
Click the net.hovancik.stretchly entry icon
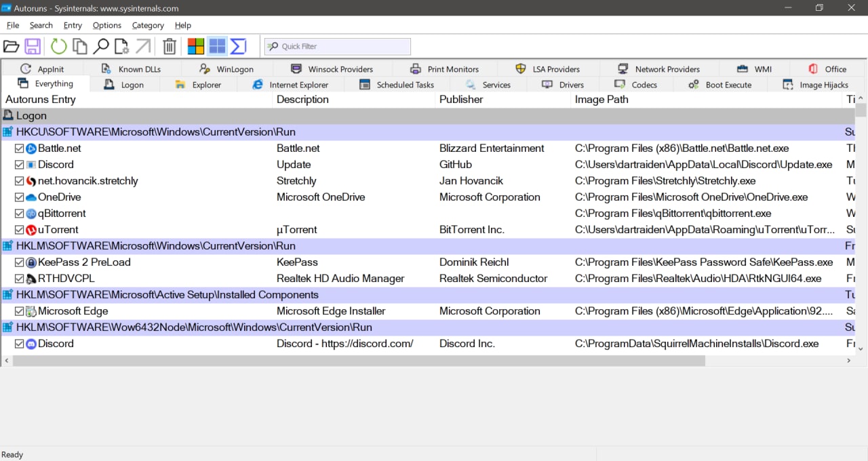[x=31, y=181]
